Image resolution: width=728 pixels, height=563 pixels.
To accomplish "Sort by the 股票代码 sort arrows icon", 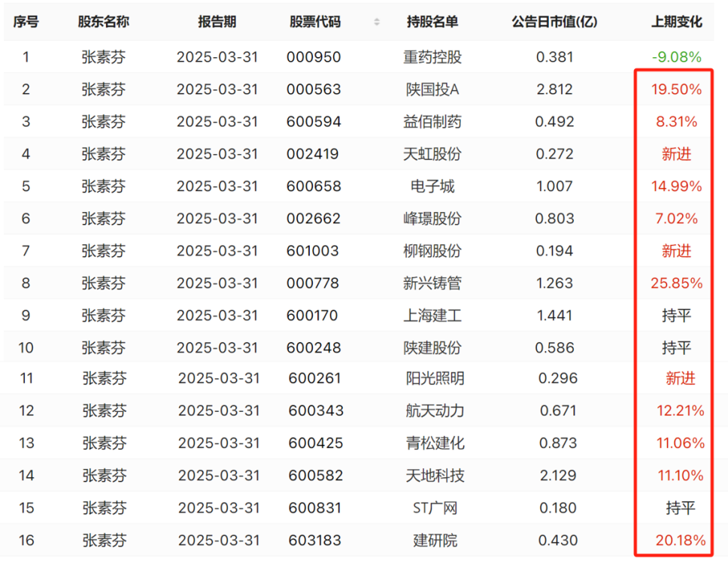I will pos(377,22).
